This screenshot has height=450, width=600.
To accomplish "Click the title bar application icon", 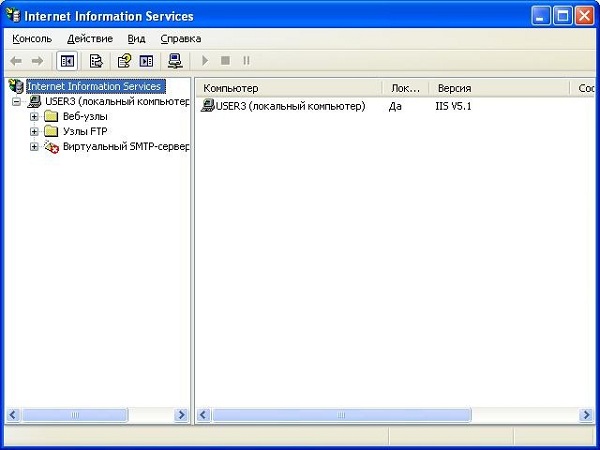I will pos(13,15).
